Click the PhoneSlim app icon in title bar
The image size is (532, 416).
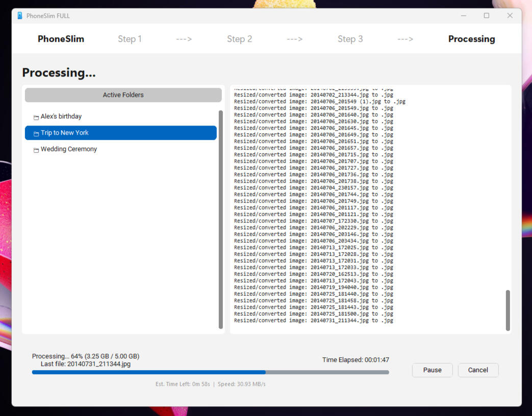coord(20,16)
